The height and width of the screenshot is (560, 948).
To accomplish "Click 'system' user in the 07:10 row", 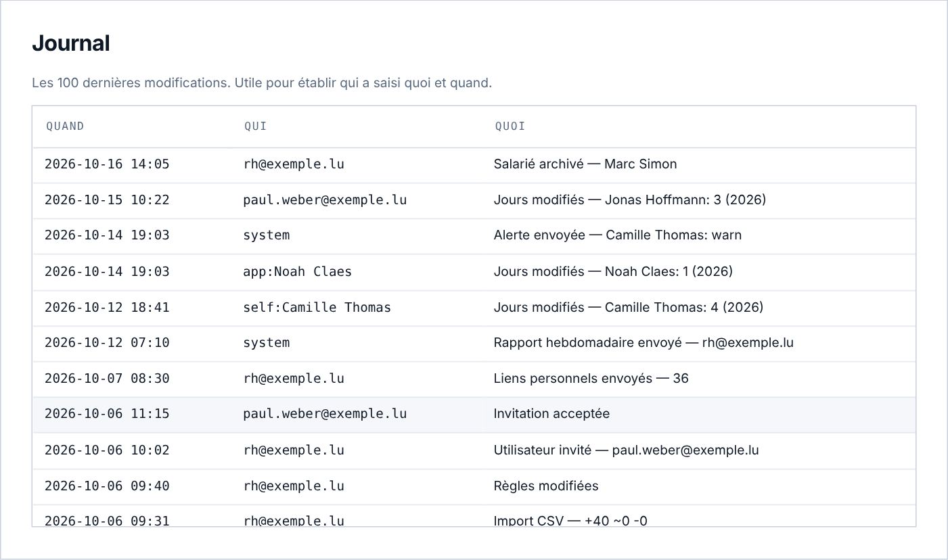I will (x=267, y=343).
